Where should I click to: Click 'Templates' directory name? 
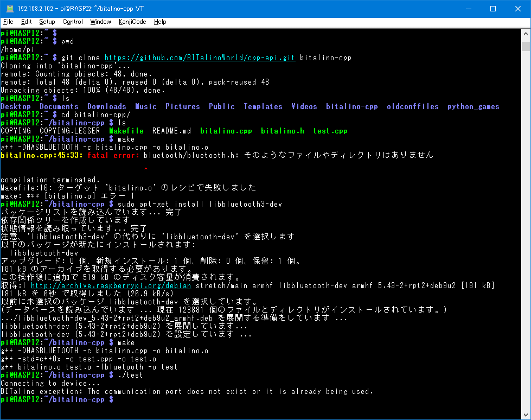tap(263, 106)
